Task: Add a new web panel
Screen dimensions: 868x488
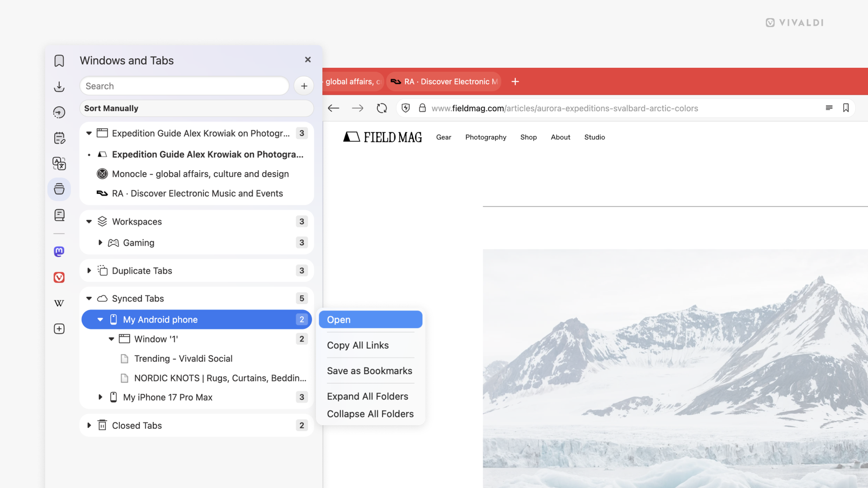Action: point(59,328)
